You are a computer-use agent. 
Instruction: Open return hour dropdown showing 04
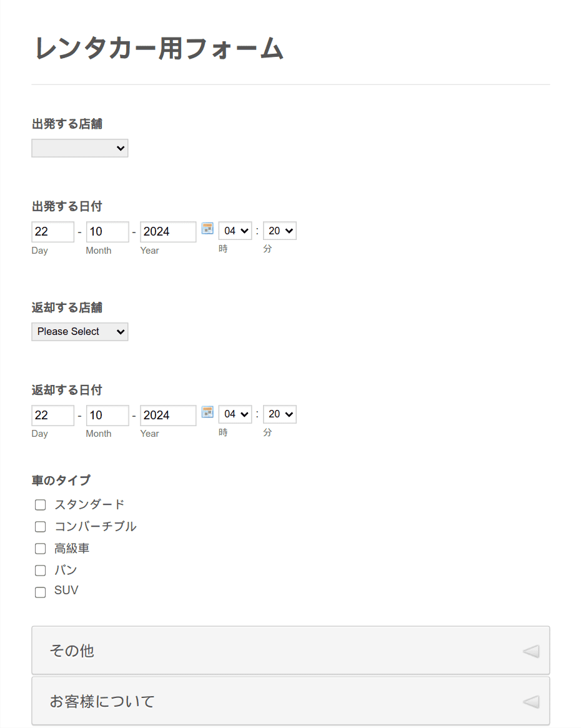(x=236, y=414)
